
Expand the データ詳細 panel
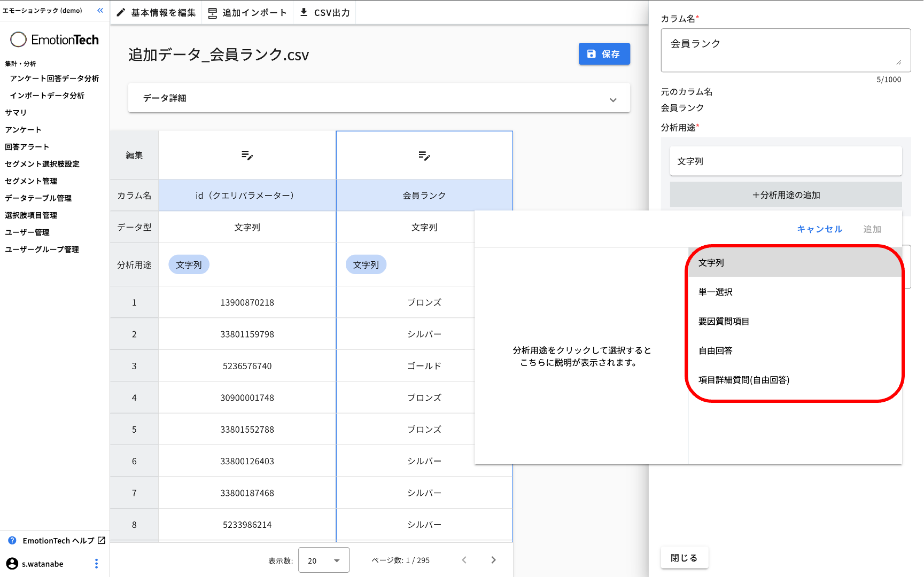(x=379, y=98)
